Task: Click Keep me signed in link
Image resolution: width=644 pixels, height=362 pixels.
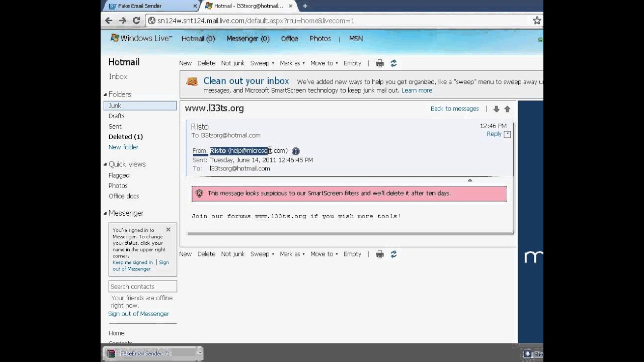Action: pyautogui.click(x=133, y=262)
